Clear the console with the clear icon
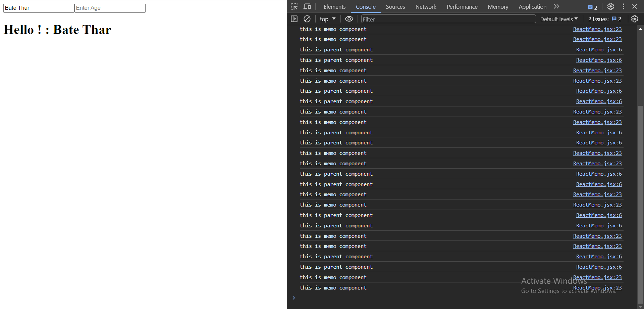644x309 pixels. (x=307, y=19)
